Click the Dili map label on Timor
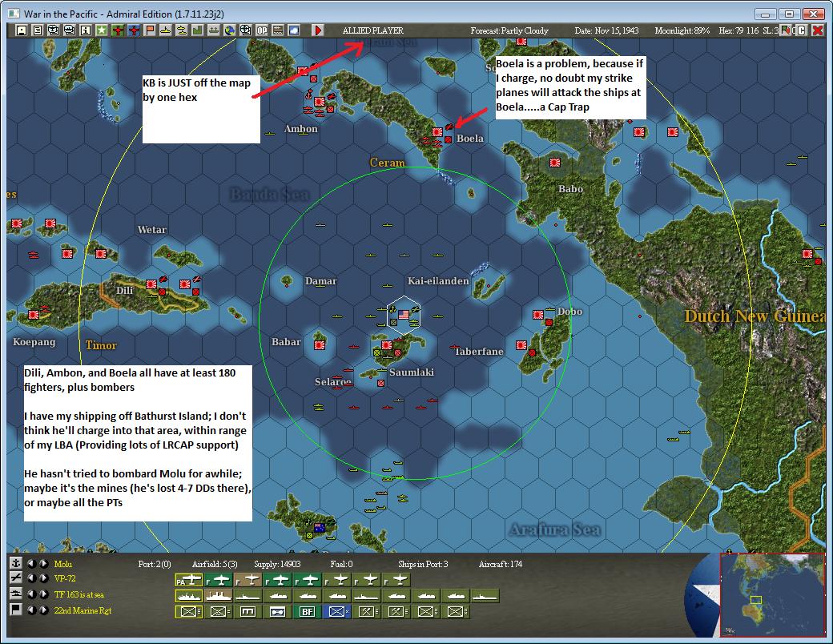 [x=124, y=290]
